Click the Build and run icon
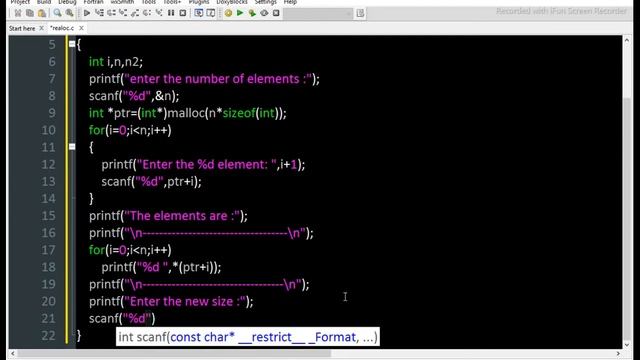Screen dimensions: 640x360 (252, 13)
